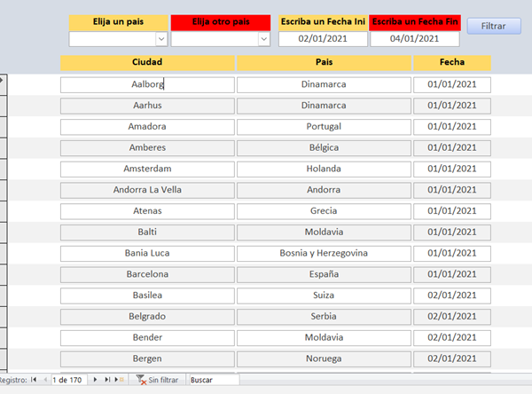Image resolution: width=532 pixels, height=394 pixels.
Task: Select the record selector for Amadora row
Action: 4,127
